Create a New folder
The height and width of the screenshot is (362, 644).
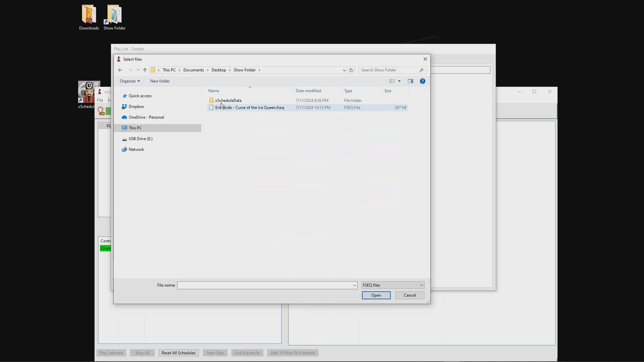(x=160, y=81)
